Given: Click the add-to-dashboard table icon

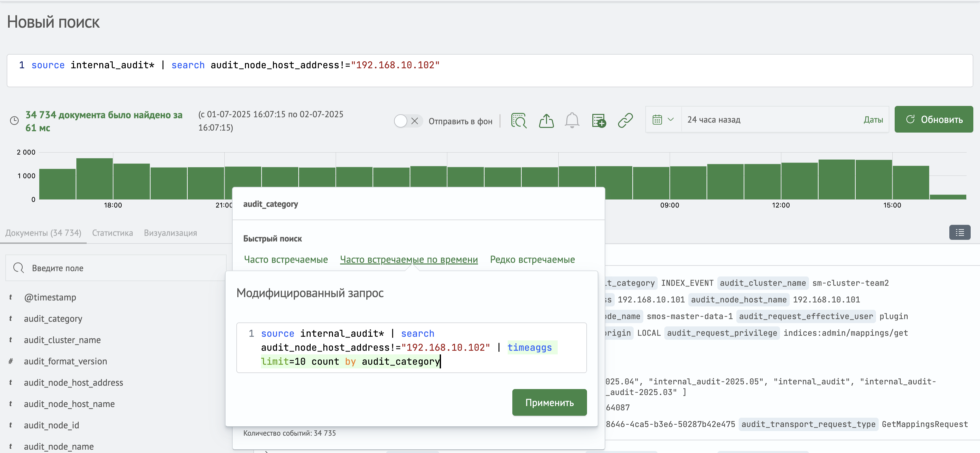Looking at the screenshot, I should click(x=599, y=121).
